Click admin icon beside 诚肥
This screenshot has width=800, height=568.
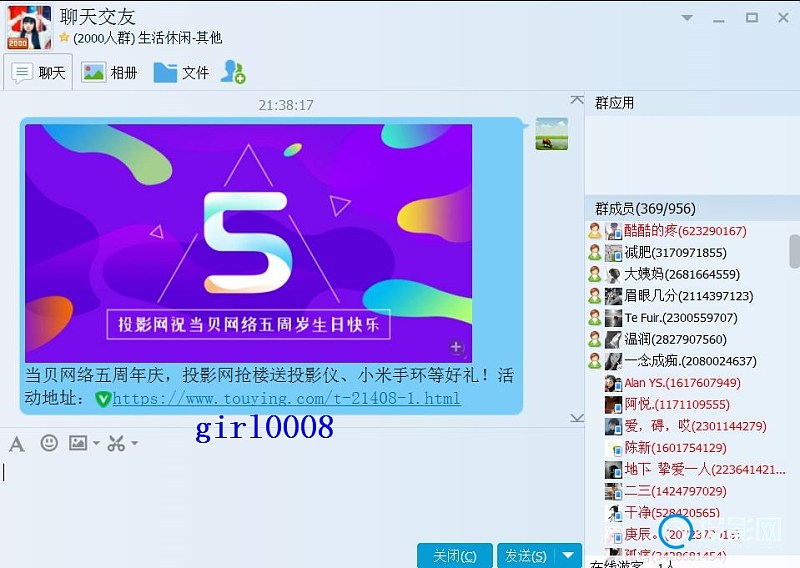[594, 253]
